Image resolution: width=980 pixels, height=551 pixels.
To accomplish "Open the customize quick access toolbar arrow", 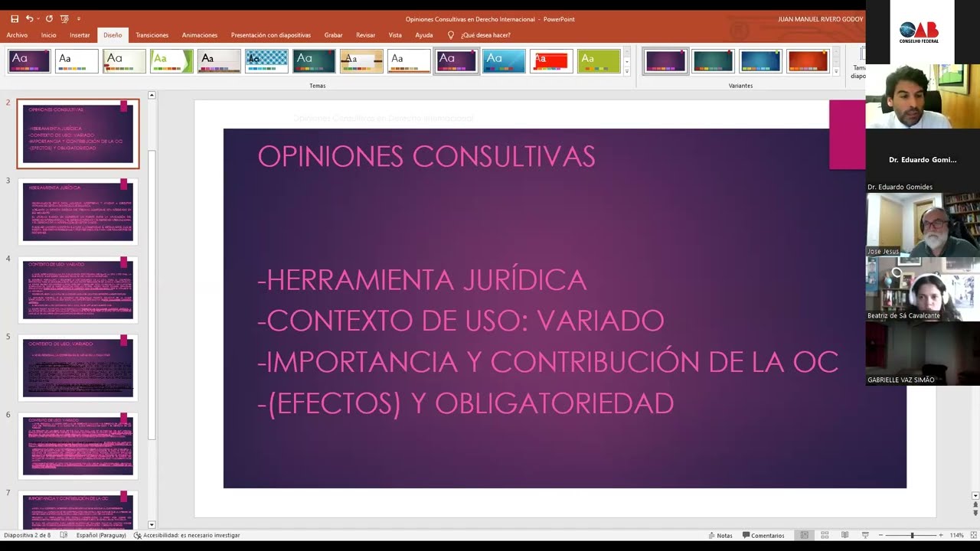I will click(x=78, y=19).
